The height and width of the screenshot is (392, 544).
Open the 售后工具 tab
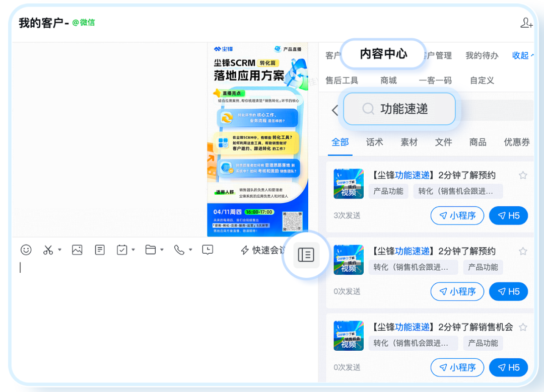342,81
